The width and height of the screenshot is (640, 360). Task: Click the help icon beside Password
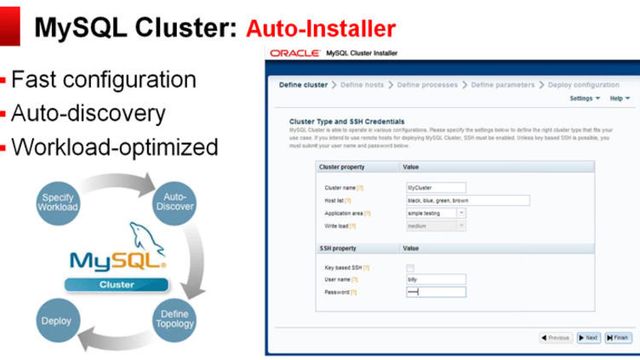353,292
